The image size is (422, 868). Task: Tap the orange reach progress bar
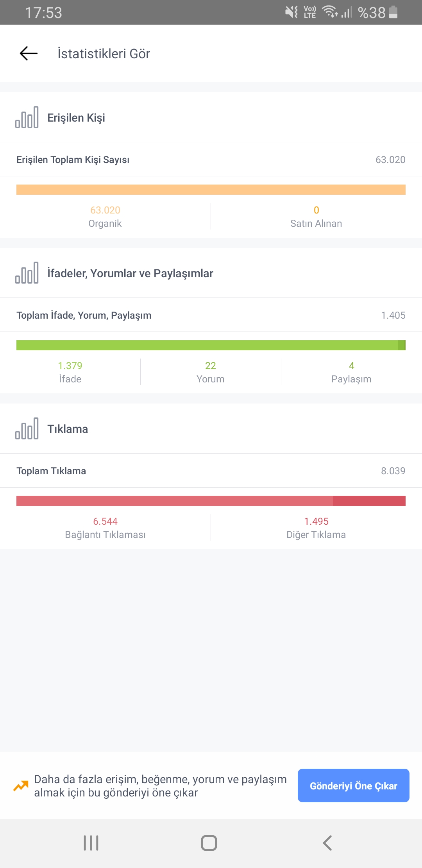coord(211,190)
